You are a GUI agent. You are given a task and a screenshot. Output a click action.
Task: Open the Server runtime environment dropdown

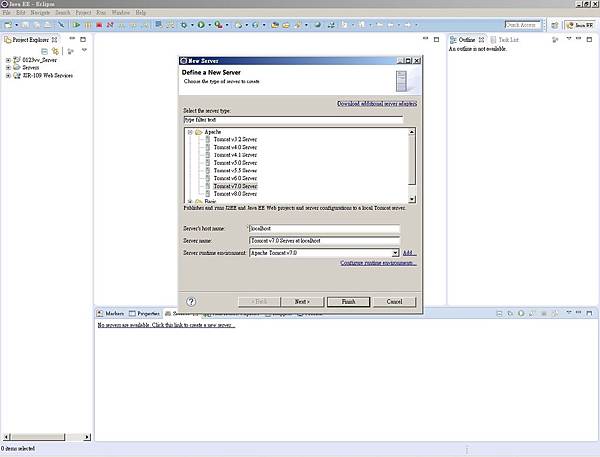395,253
